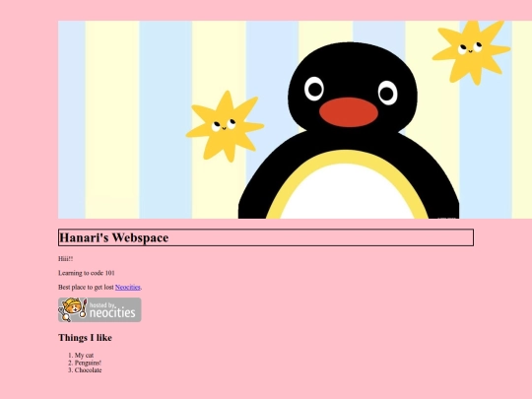This screenshot has width=532, height=399.
Task: Click the 'Hiii!!' paragraph
Action: pyautogui.click(x=65, y=258)
